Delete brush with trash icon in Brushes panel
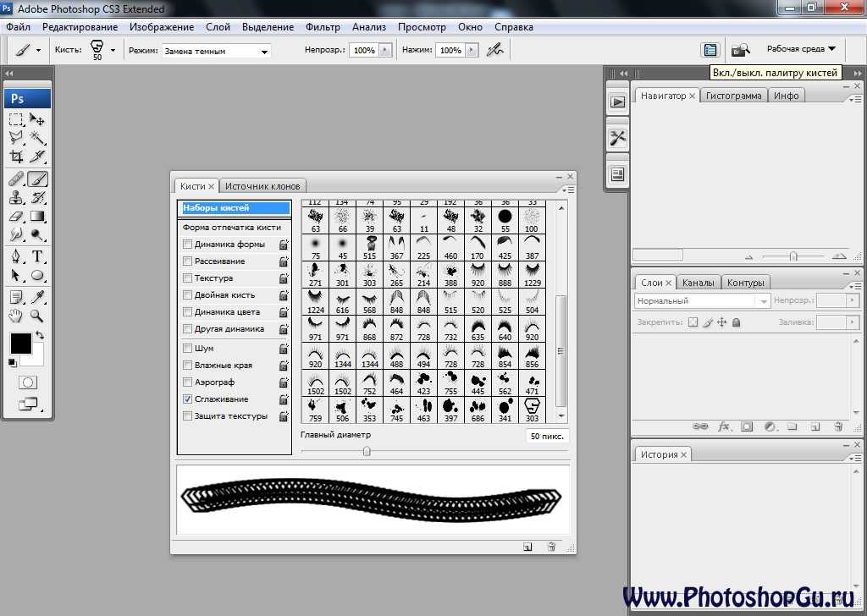 tap(551, 547)
